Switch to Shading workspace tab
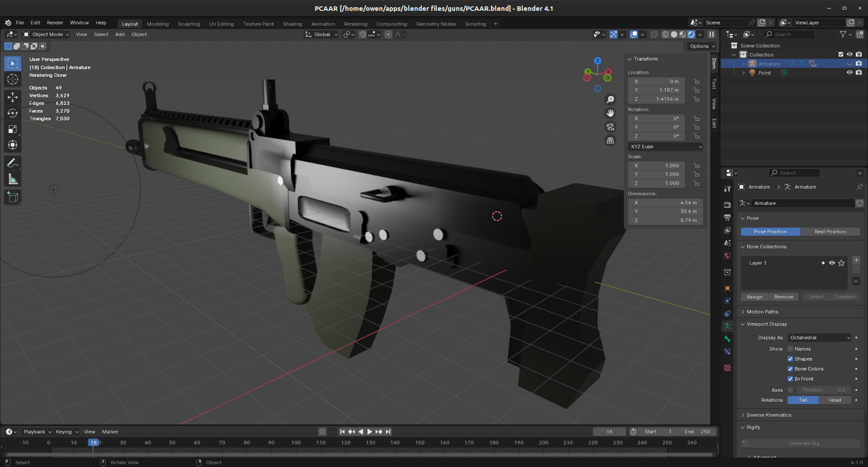Viewport: 868px width, 467px height. coord(292,24)
